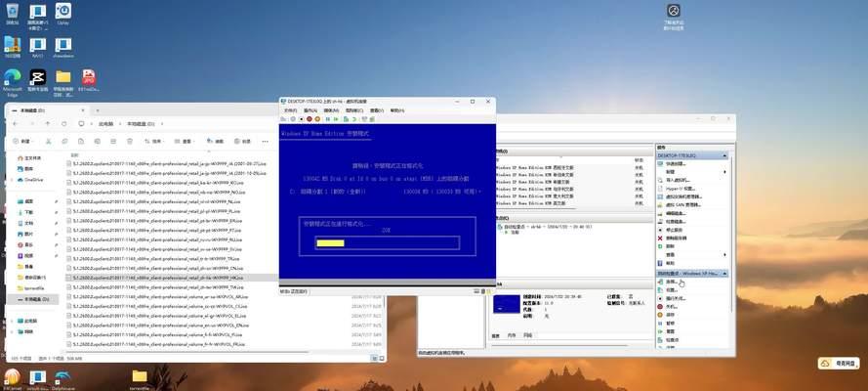The image size is (868, 391).
Task: Collapse the DESKTOP host actions section header
Action: point(724,156)
